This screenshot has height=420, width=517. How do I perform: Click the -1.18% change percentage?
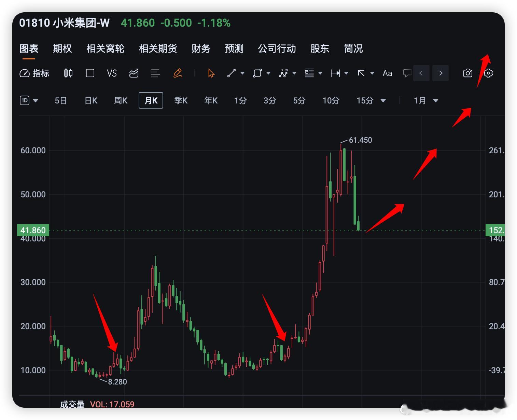pyautogui.click(x=214, y=23)
